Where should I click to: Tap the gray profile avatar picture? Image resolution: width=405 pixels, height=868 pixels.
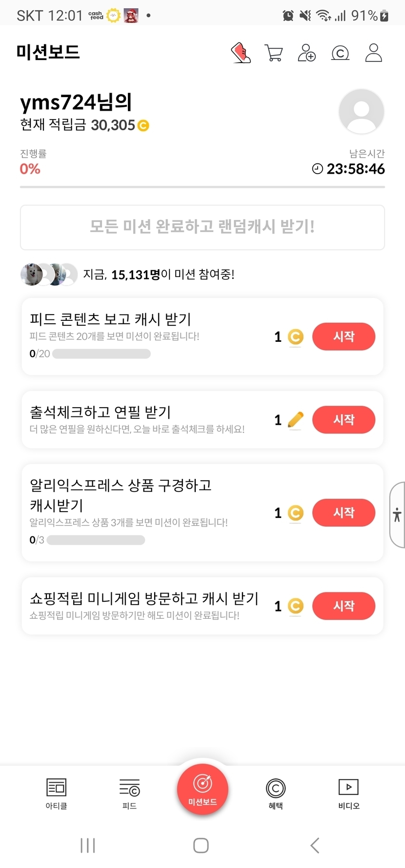tap(361, 112)
